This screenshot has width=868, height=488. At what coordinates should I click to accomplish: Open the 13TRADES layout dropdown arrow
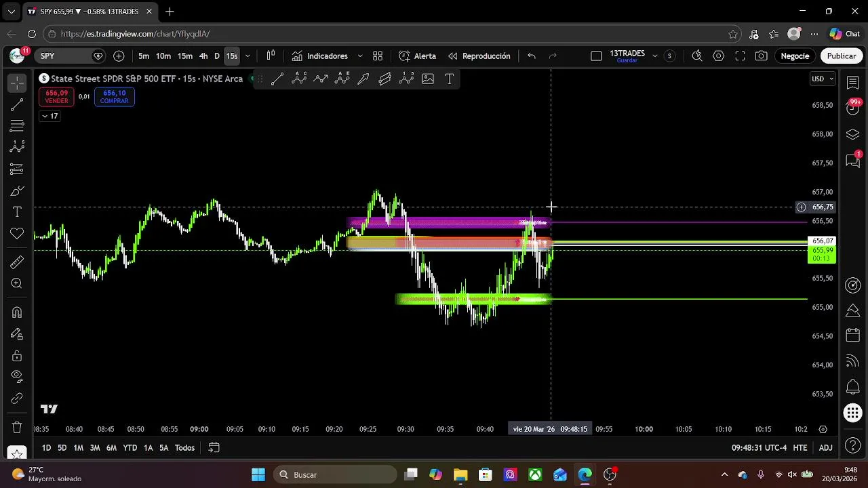click(654, 56)
